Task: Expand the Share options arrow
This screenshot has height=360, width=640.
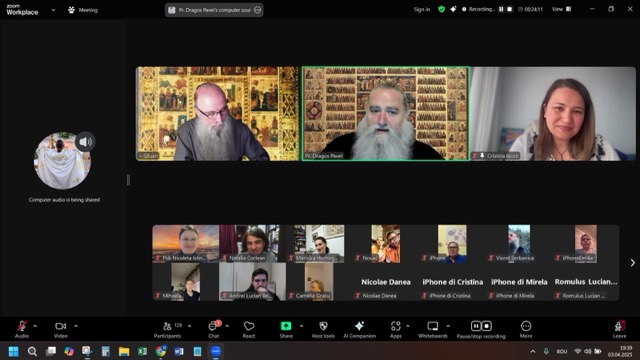Action: tap(301, 326)
